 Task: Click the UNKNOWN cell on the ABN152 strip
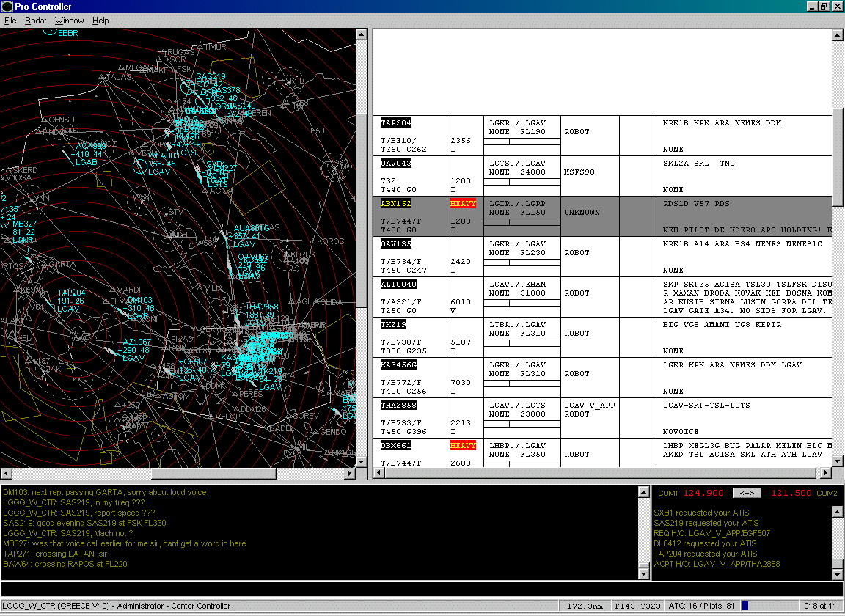coord(582,213)
